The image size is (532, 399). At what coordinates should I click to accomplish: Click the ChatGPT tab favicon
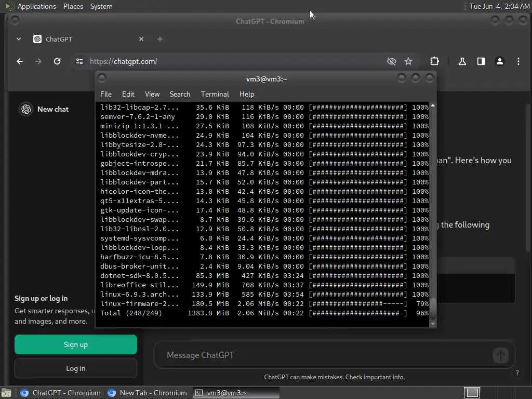tap(37, 39)
